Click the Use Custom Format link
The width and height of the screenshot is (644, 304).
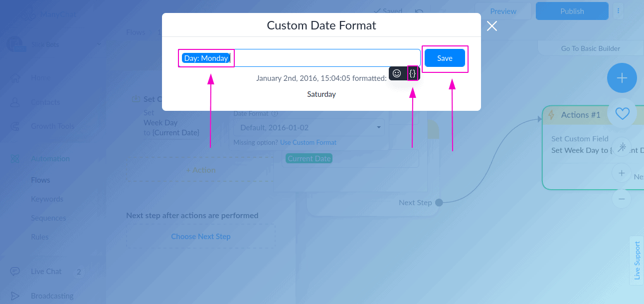(308, 143)
